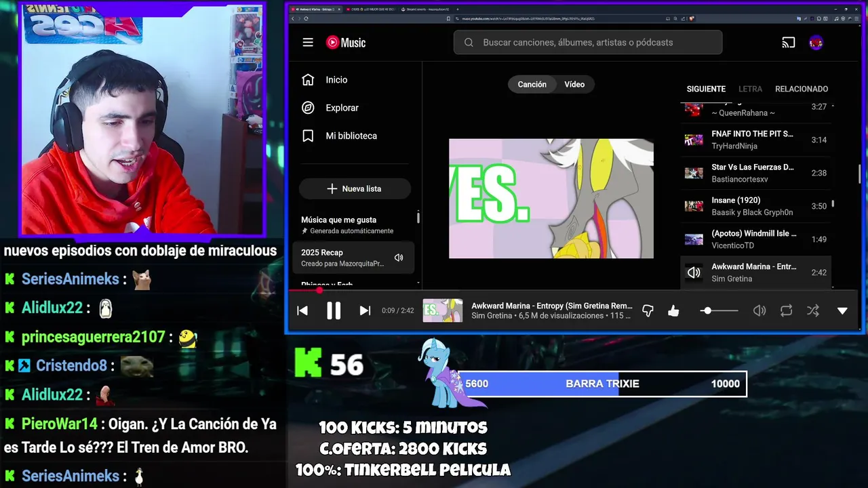Open the RELACIONADO tab
Image resolution: width=868 pixels, height=488 pixels.
(x=802, y=89)
